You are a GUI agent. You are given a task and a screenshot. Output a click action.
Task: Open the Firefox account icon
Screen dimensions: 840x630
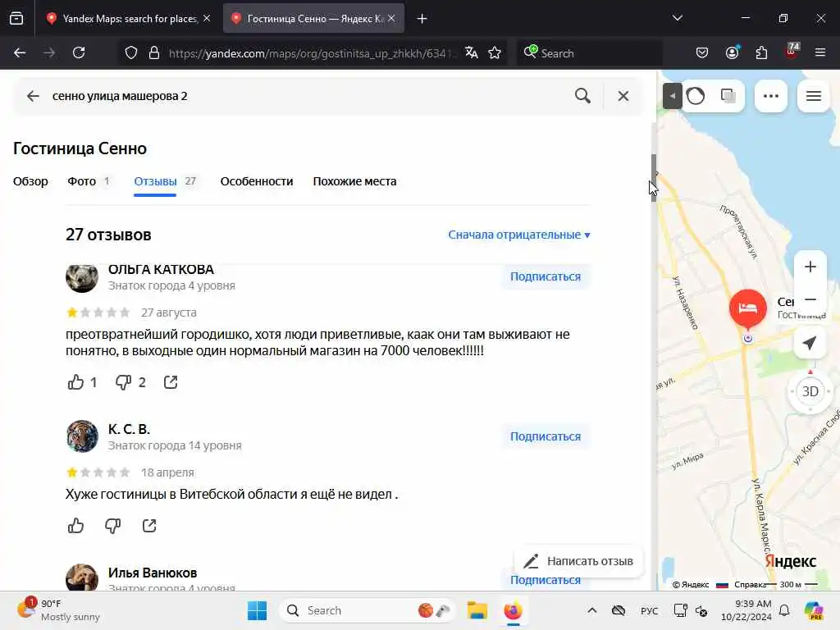pos(732,52)
